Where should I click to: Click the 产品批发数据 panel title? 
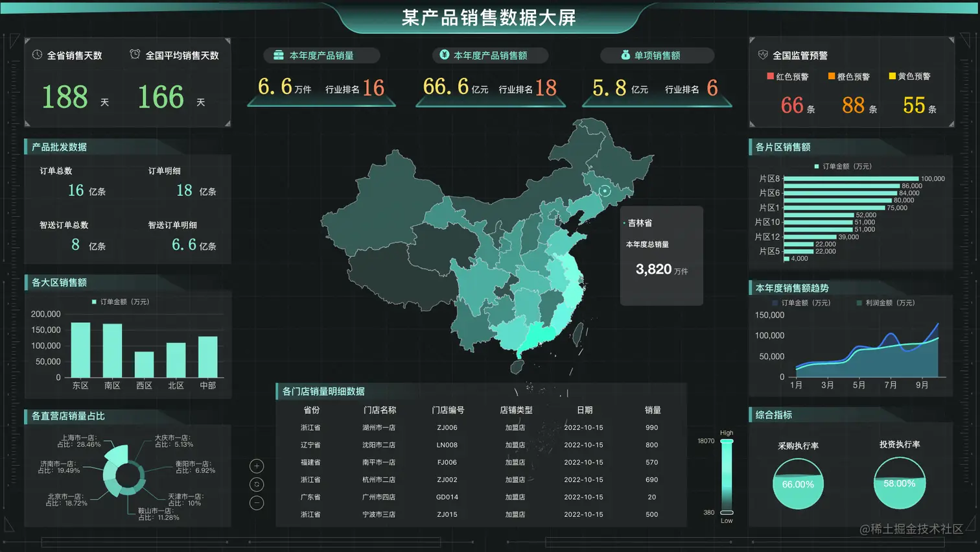(x=59, y=147)
